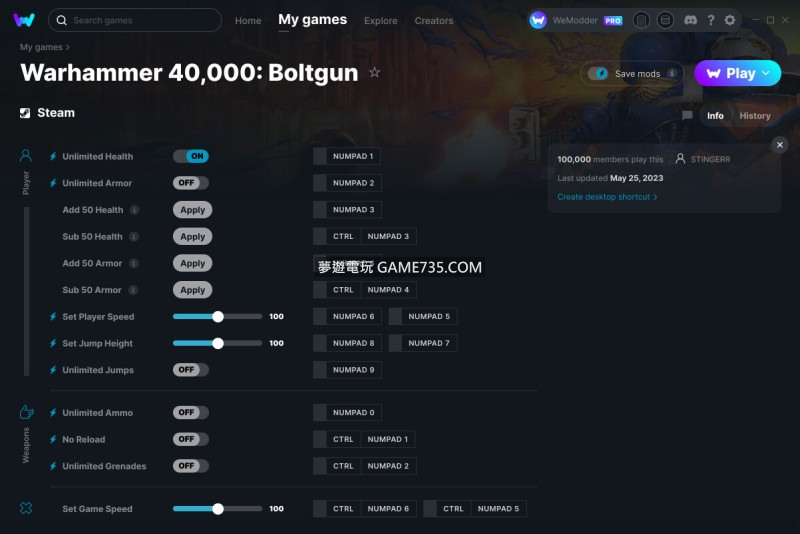The height and width of the screenshot is (534, 800).
Task: Expand the My games breadcrumb chevron
Action: (x=68, y=47)
